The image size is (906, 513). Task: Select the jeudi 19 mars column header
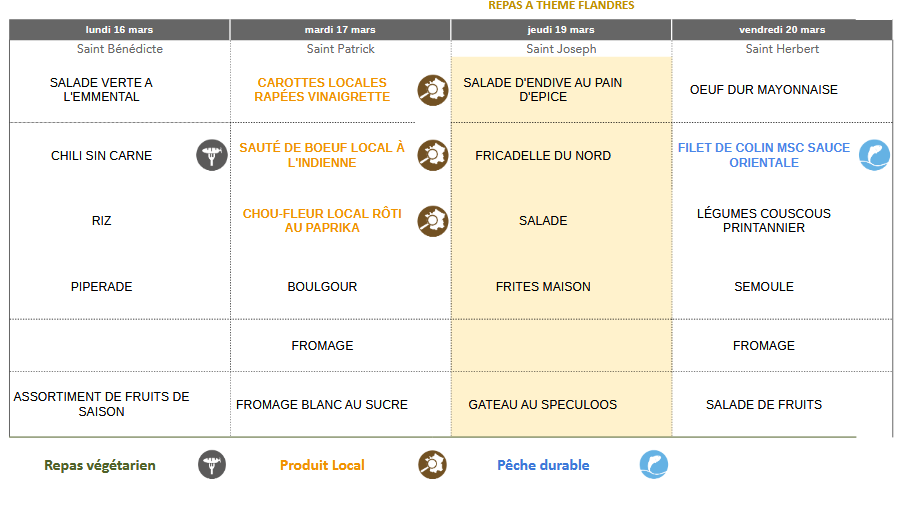[561, 30]
